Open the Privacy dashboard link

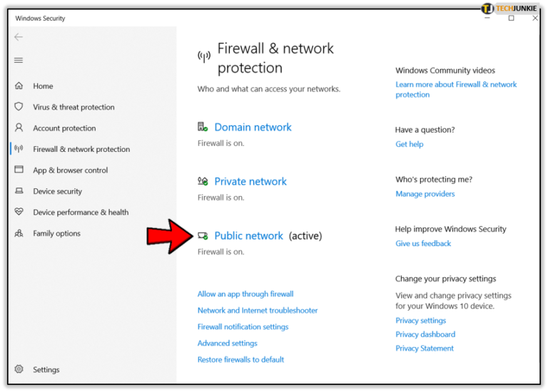tap(425, 334)
